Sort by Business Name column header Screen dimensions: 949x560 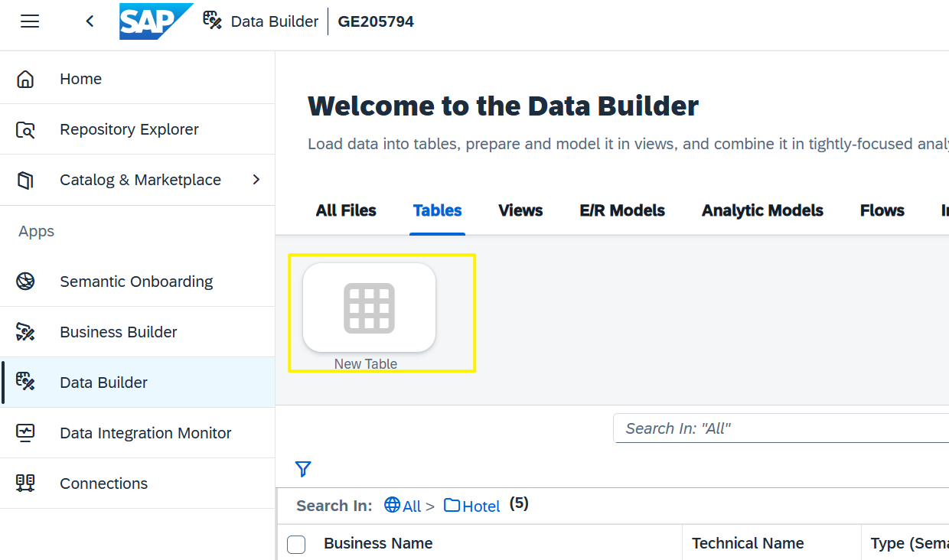click(x=378, y=543)
